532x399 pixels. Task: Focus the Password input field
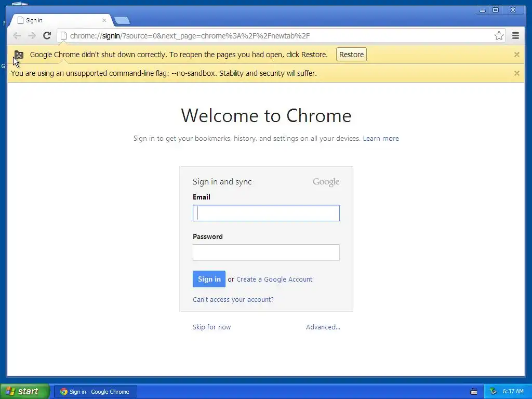click(266, 252)
